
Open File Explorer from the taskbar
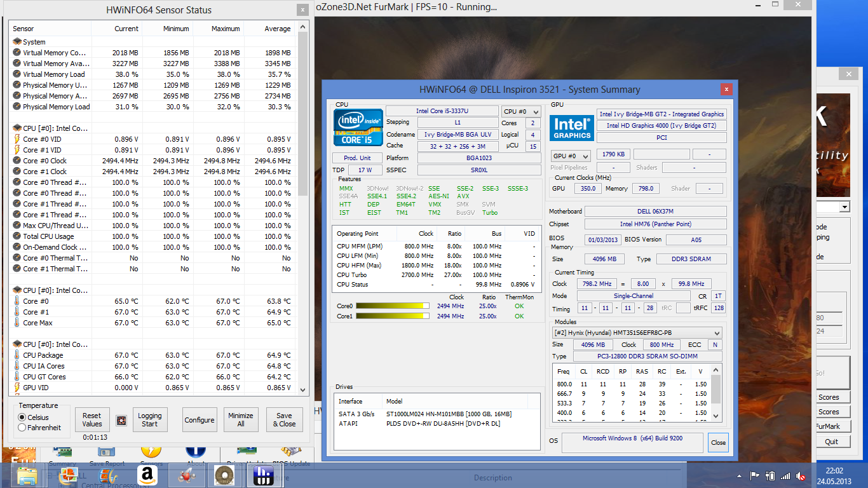point(27,475)
